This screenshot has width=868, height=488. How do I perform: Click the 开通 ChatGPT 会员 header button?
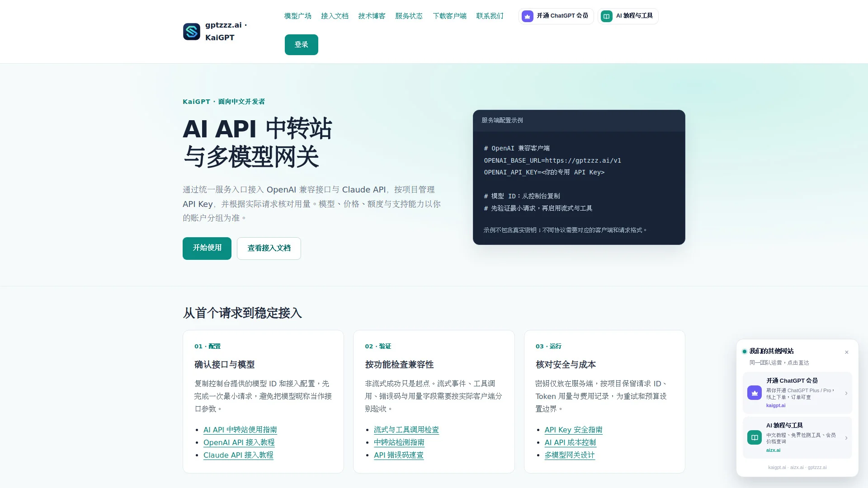tap(556, 16)
